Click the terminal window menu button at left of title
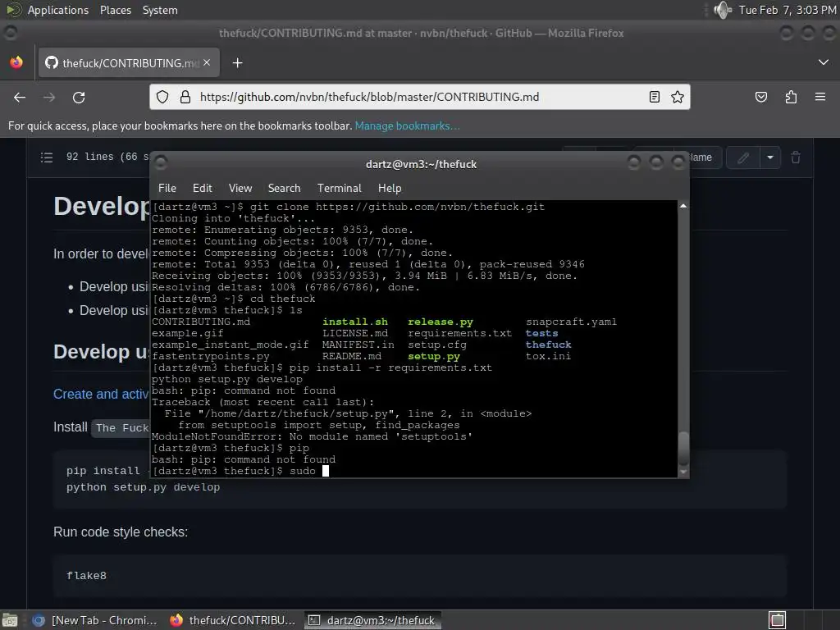 coord(161,162)
